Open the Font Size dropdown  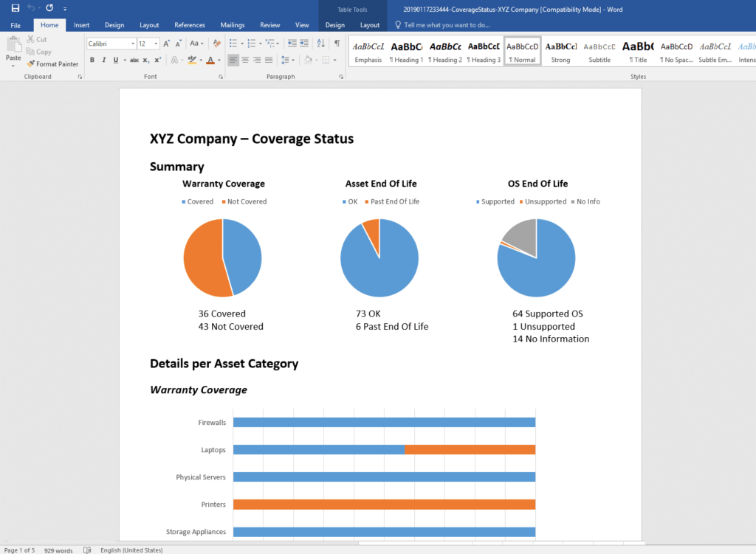click(156, 43)
